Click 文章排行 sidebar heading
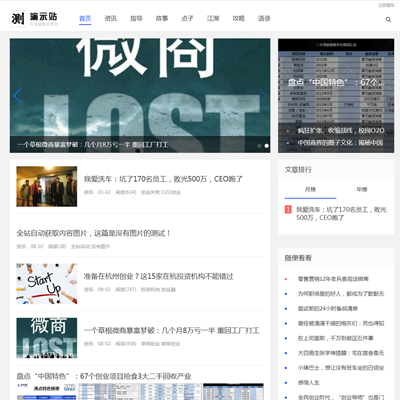The height and width of the screenshot is (400, 400). [x=298, y=170]
